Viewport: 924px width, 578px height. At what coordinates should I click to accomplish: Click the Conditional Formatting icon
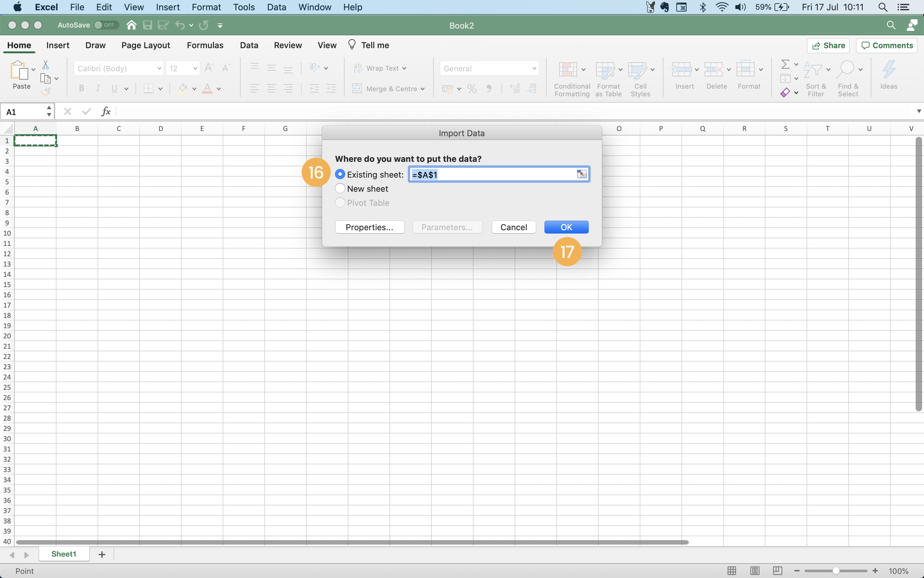(568, 70)
